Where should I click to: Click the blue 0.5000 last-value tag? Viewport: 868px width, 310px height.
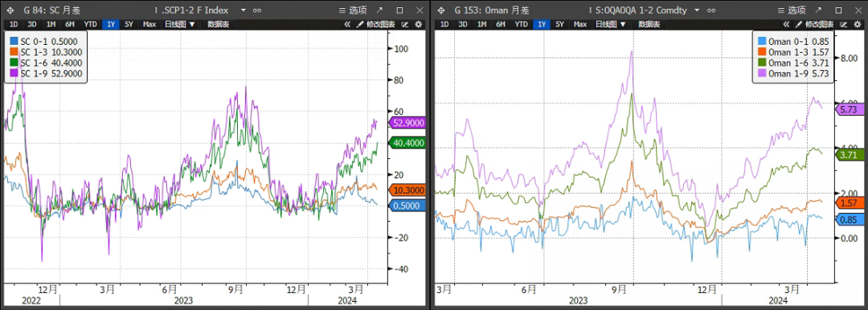(x=408, y=206)
